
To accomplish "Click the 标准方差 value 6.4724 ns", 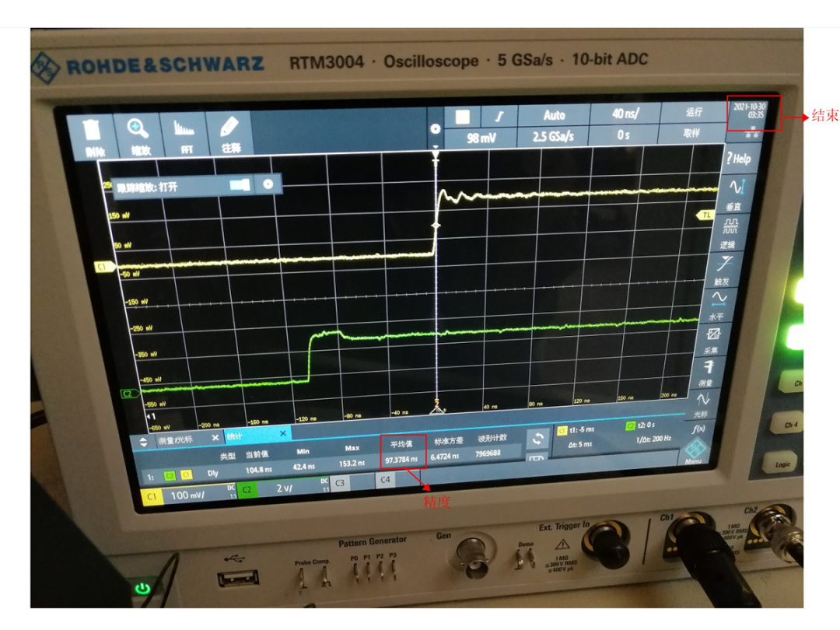I will (x=445, y=457).
